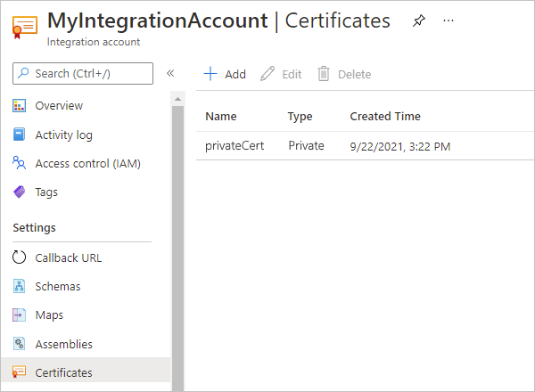Open Overview in the sidebar

click(59, 106)
